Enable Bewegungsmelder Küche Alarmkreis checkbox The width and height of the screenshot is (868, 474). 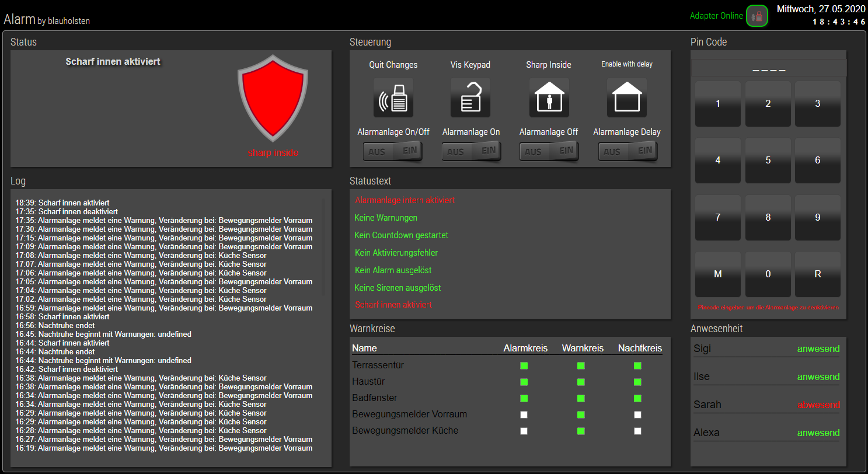524,431
